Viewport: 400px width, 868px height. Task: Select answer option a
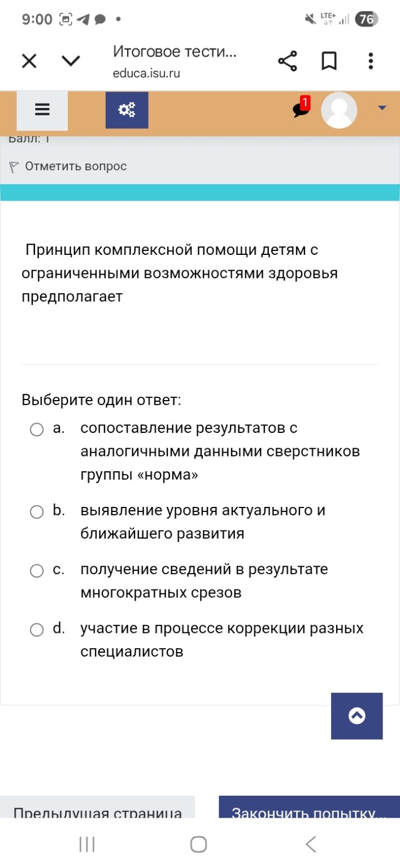coord(37,431)
